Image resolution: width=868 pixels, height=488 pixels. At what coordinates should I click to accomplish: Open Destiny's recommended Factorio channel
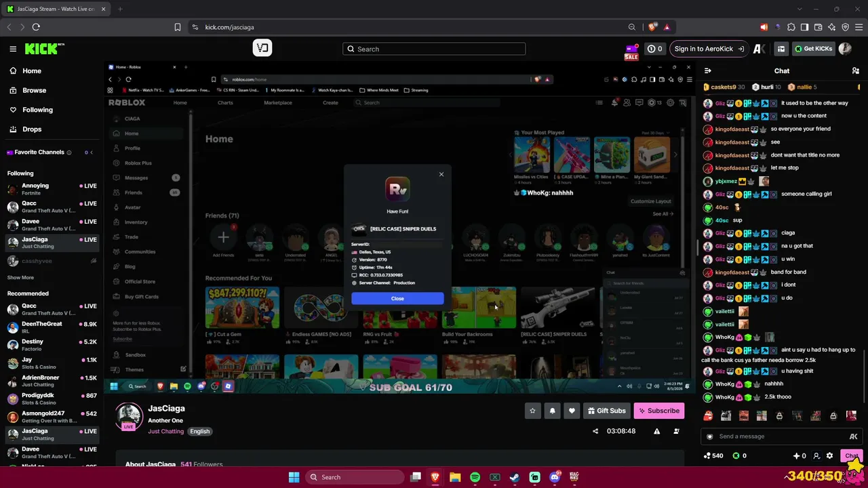[x=52, y=345]
